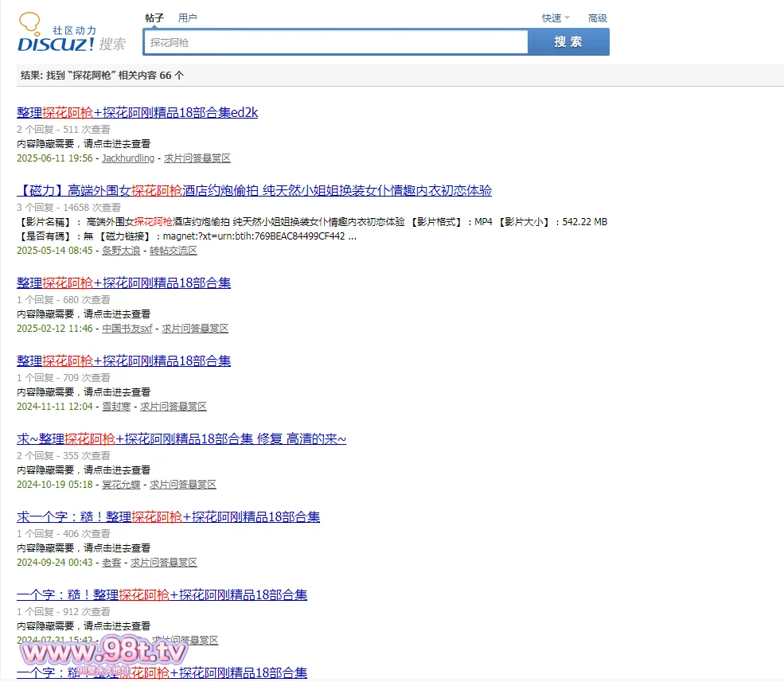View author 条野太浪's profile
Image resolution: width=784 pixels, height=682 pixels.
[121, 251]
